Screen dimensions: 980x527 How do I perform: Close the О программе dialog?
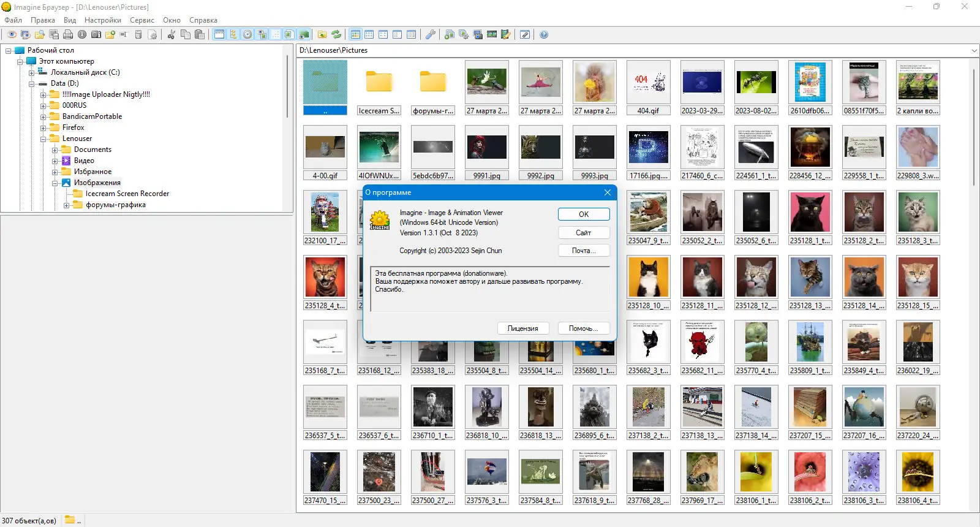pos(608,192)
